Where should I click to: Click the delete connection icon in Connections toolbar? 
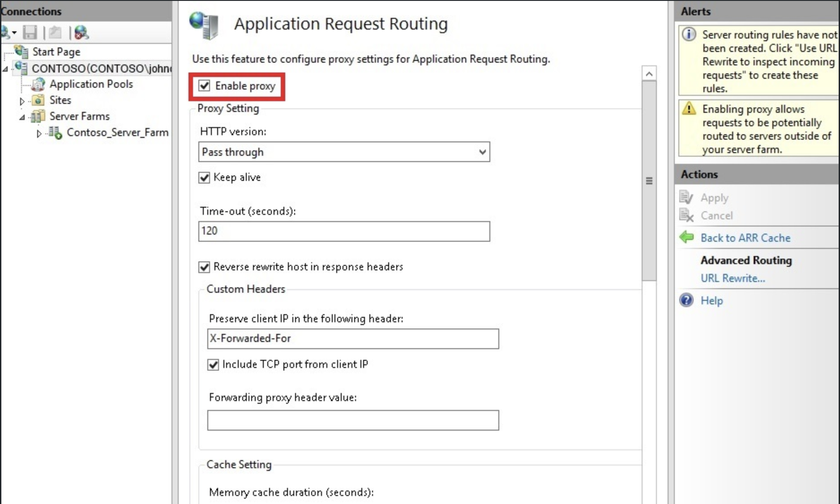(81, 32)
